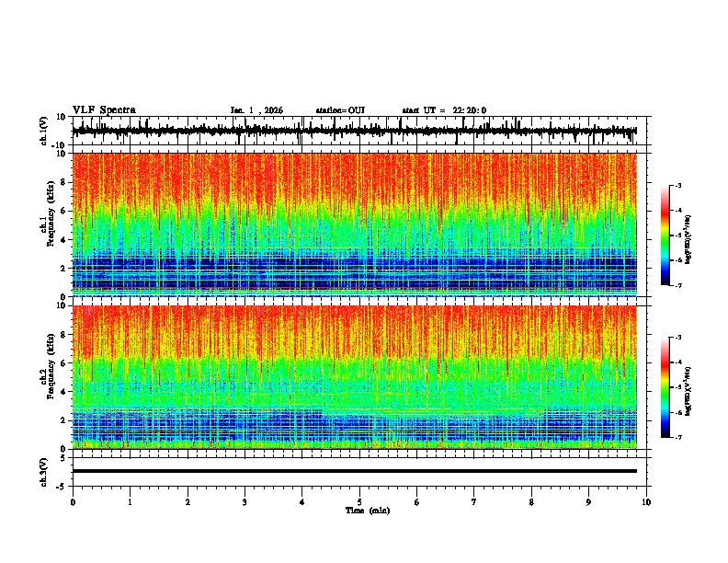The image size is (728, 563).
Task: Click time axis tick label "3"
Action: [245, 502]
